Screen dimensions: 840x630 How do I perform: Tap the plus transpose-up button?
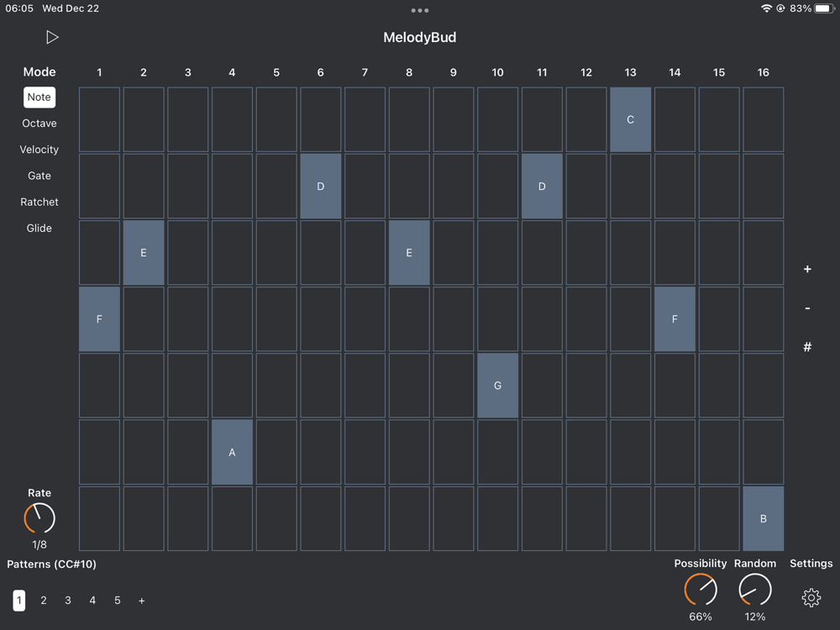click(807, 269)
